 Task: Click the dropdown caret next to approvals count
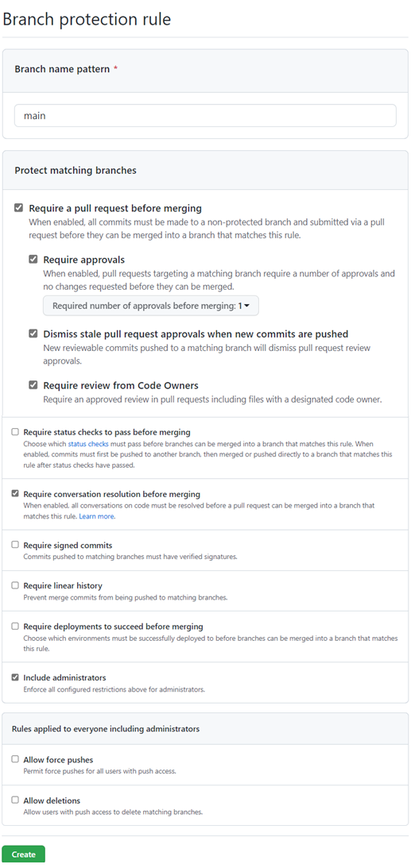coord(246,306)
